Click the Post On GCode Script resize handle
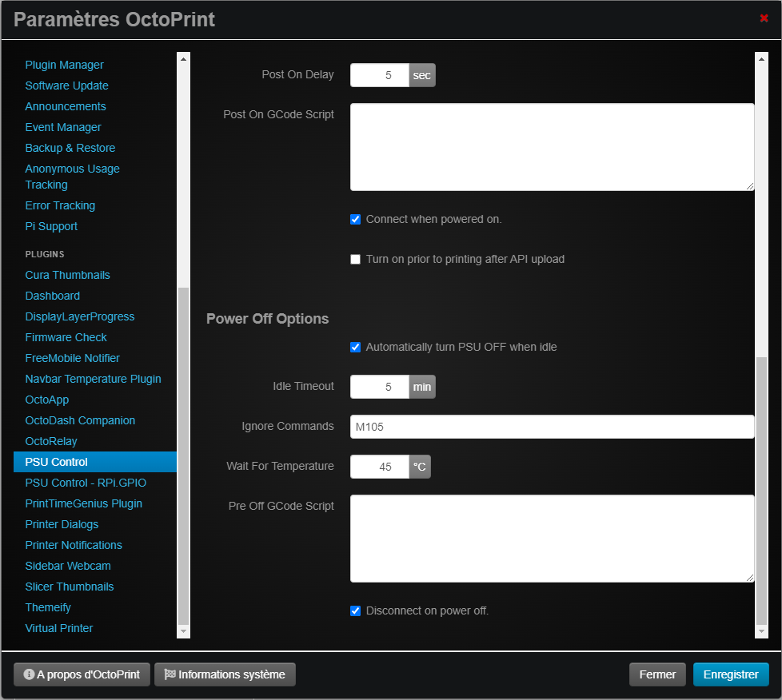This screenshot has height=700, width=782. tap(749, 186)
